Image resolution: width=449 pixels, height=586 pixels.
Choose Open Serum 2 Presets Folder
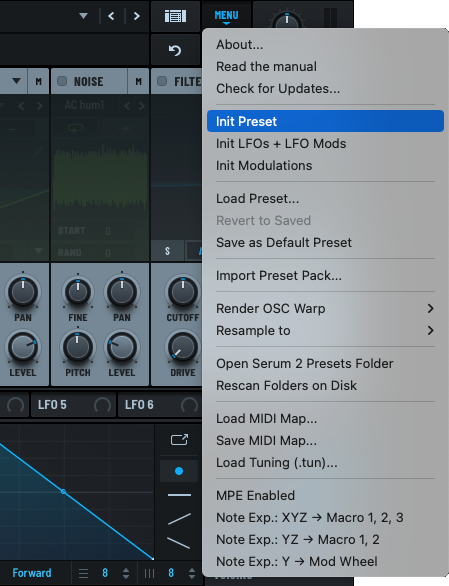tap(325, 363)
